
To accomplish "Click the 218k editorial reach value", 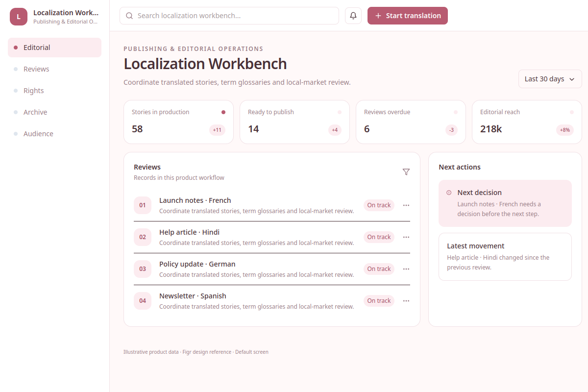I will pos(491,129).
